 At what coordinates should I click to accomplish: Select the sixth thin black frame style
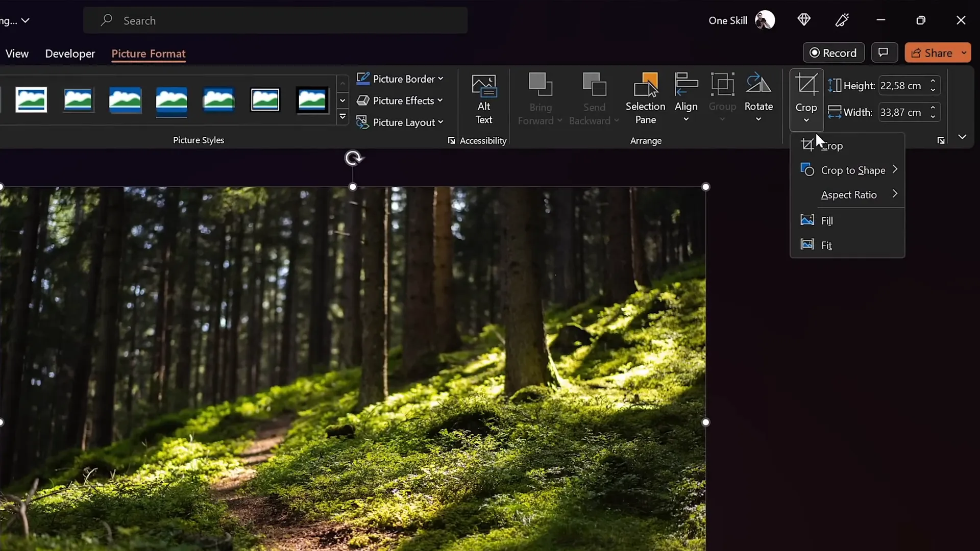265,99
